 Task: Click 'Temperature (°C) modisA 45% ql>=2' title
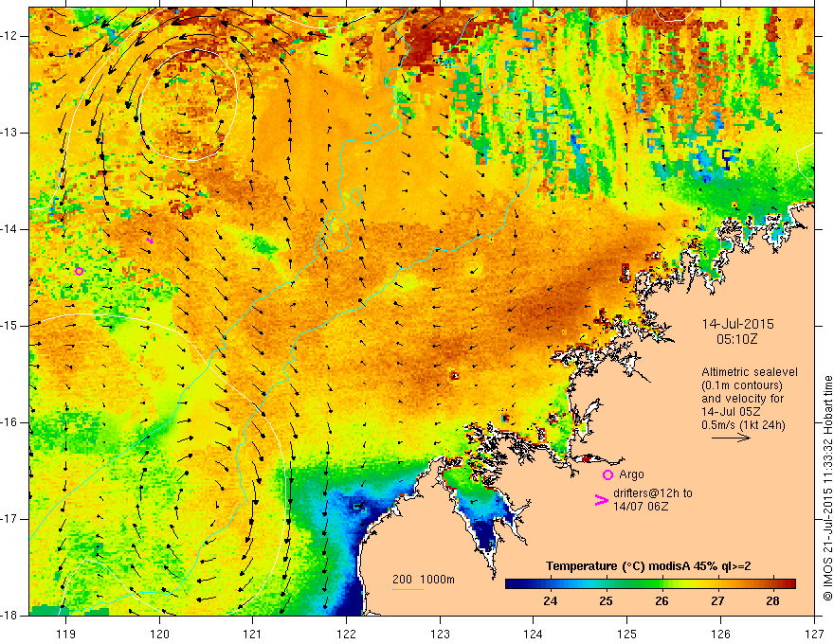click(648, 566)
